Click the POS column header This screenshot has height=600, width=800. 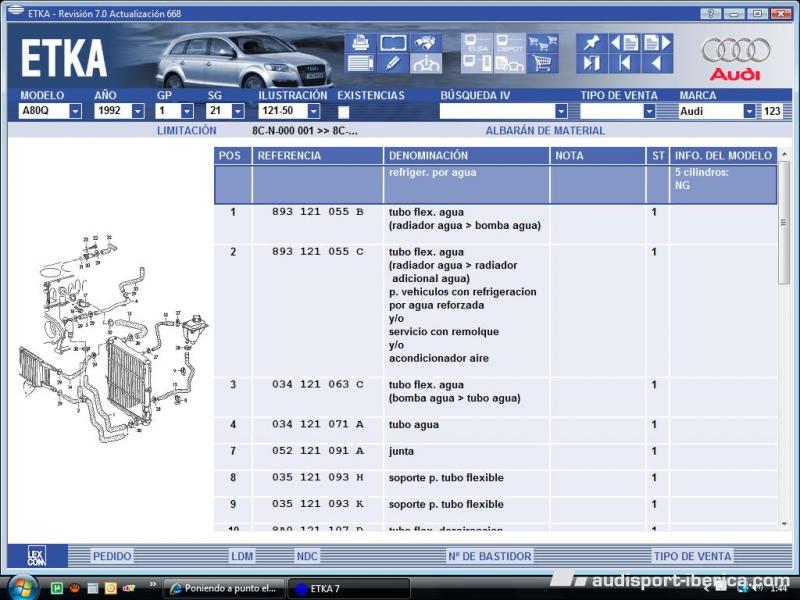pyautogui.click(x=233, y=156)
